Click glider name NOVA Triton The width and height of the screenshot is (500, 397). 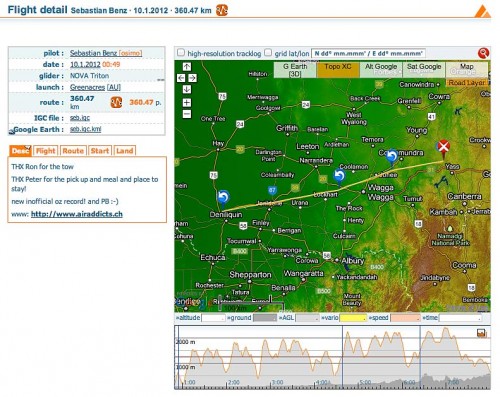[89, 76]
